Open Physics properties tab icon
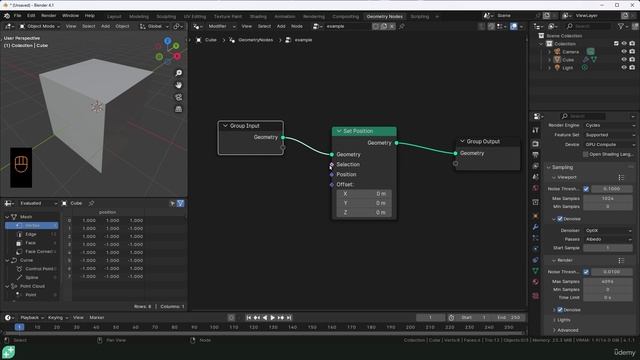The width and height of the screenshot is (640, 360). click(536, 249)
